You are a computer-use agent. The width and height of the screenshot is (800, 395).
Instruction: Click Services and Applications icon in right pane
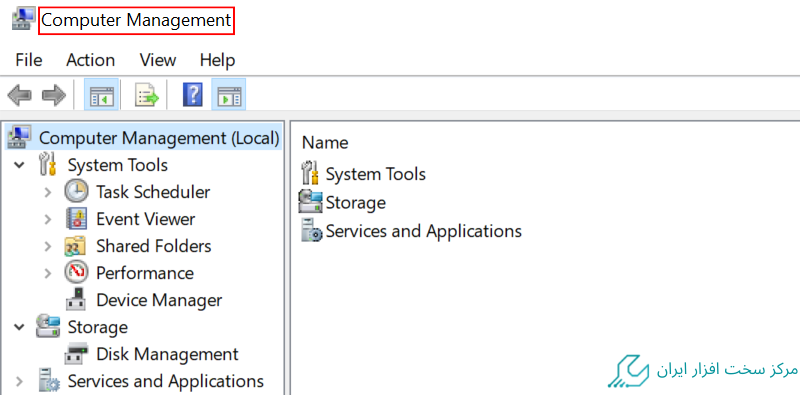312,230
